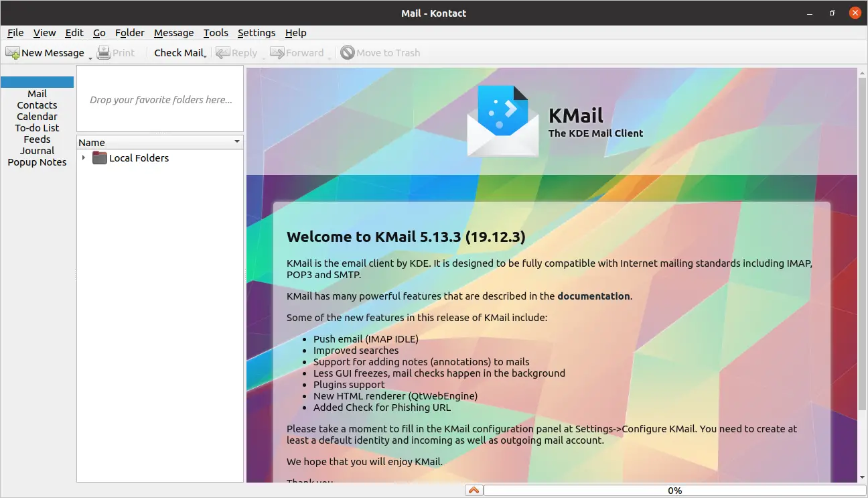Select the Local Folders folder icon
The image size is (868, 498).
tap(99, 158)
